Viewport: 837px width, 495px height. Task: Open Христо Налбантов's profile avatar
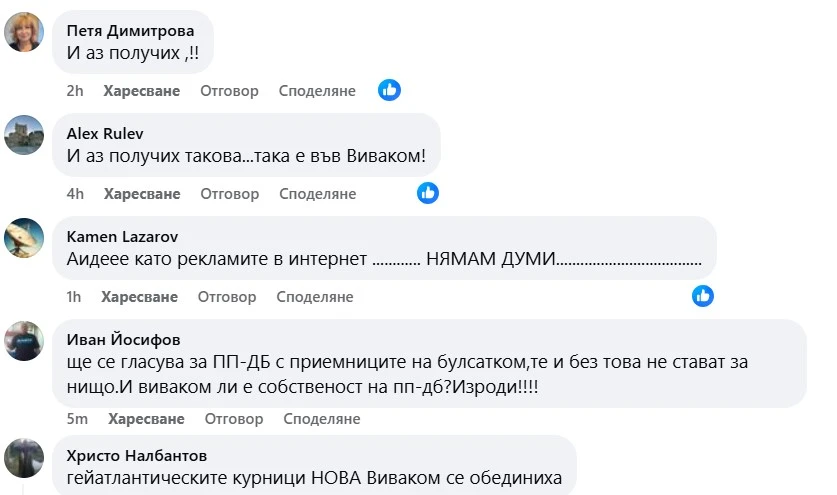pos(24,457)
